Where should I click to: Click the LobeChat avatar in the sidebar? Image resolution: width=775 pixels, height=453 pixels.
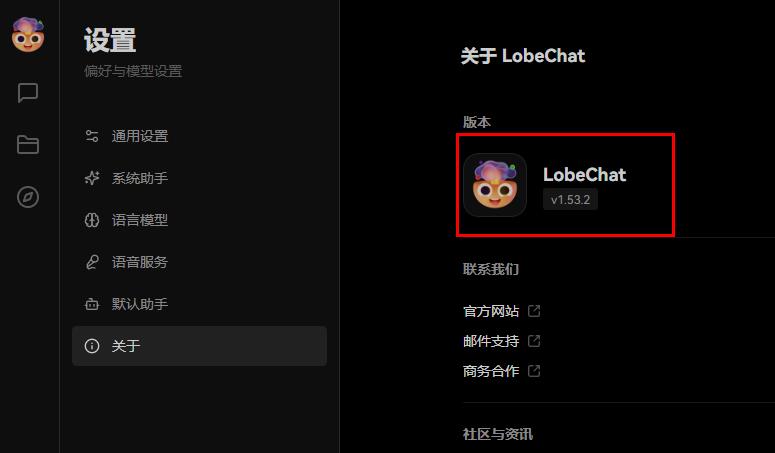tap(28, 35)
